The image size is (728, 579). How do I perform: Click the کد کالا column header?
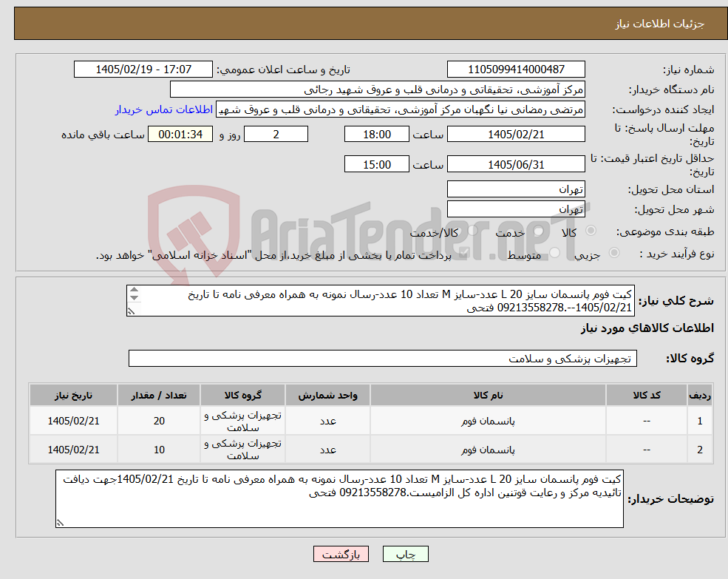(x=646, y=395)
